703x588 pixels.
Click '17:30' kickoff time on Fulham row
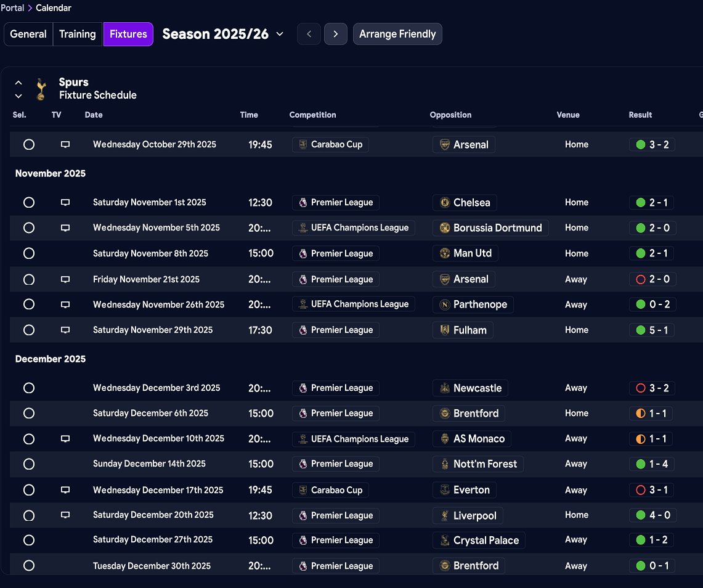[260, 330]
